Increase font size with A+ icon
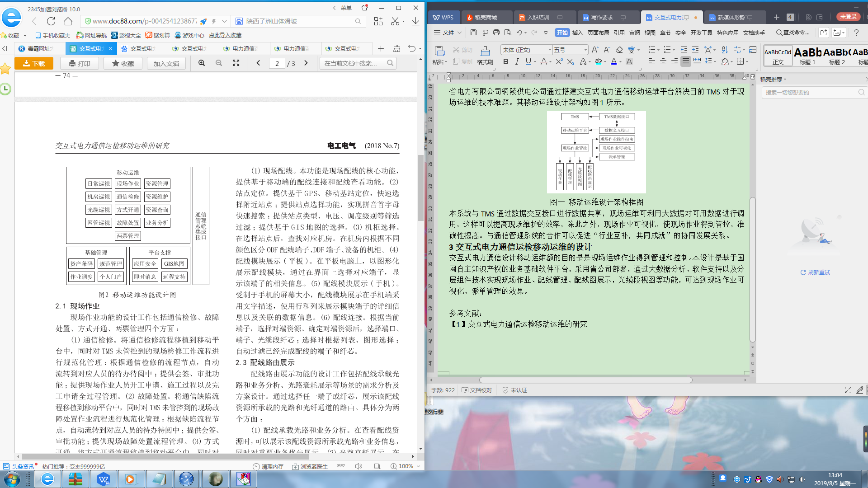868x488 pixels. click(x=595, y=50)
